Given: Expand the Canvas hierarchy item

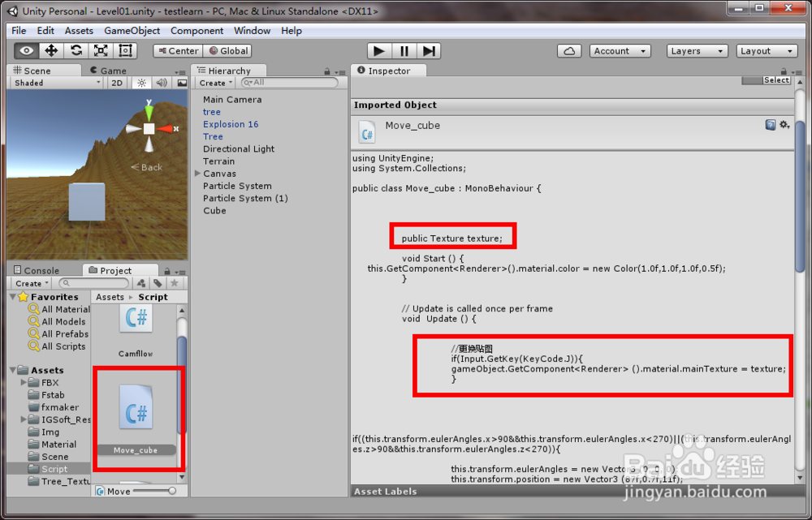Looking at the screenshot, I should (198, 174).
